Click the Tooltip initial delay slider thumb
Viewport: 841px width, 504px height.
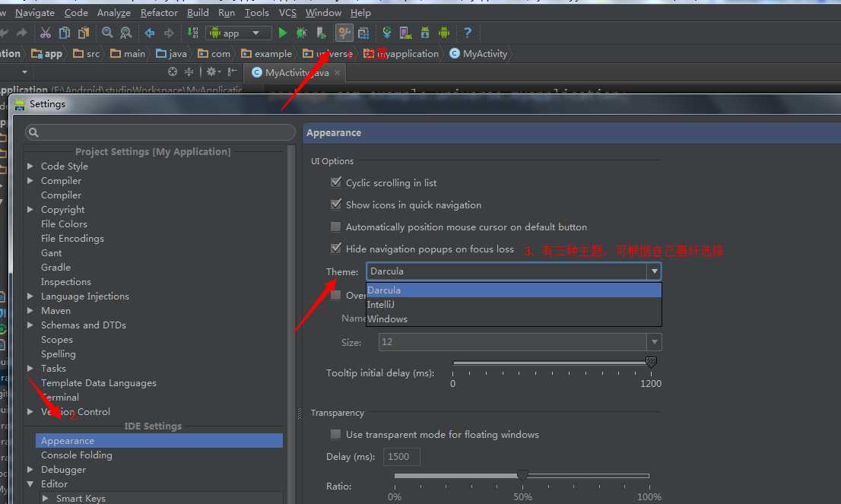pos(651,363)
